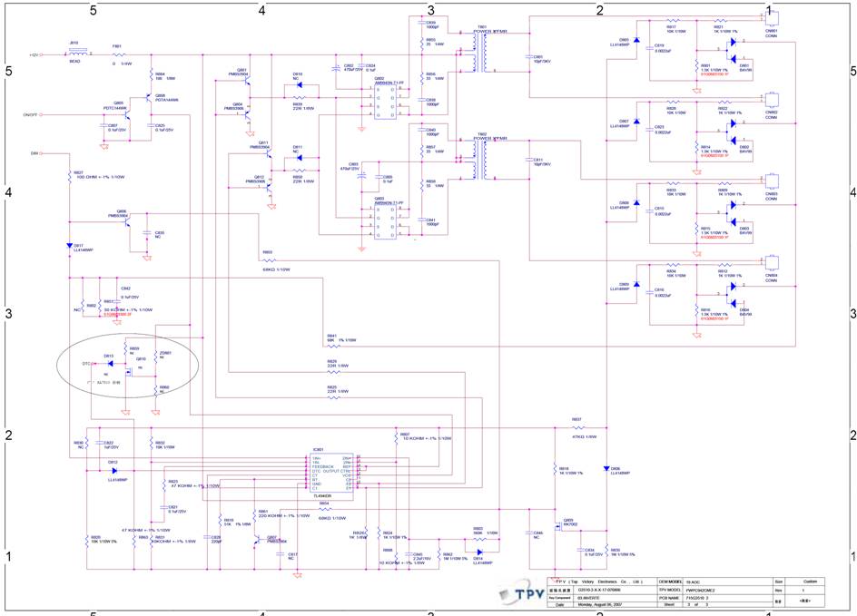Click the 'PCB NAME' title block label
This screenshot has width=857, height=616.
click(x=670, y=598)
